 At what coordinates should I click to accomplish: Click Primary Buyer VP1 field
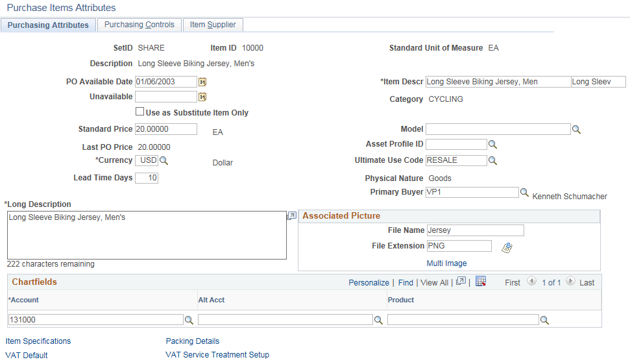[472, 192]
